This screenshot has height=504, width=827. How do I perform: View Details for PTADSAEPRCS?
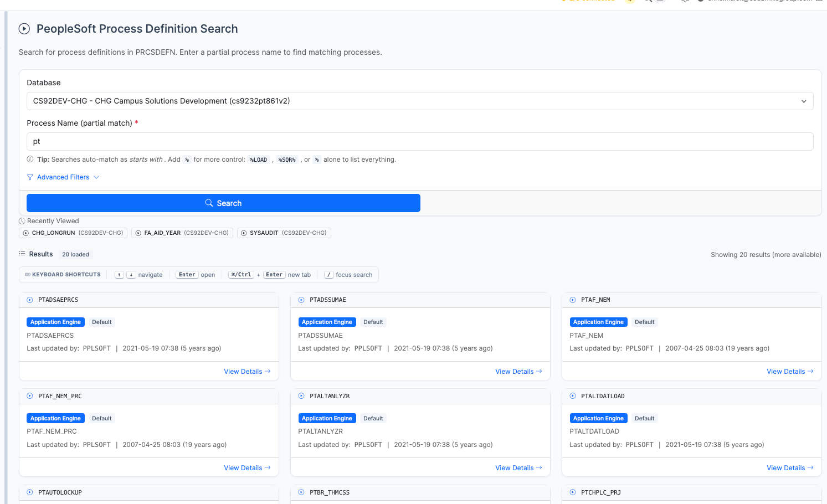(x=247, y=372)
